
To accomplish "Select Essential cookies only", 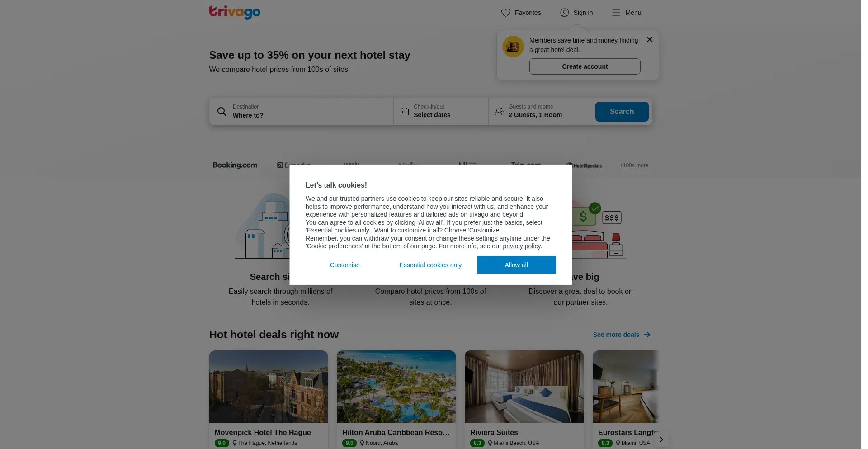I will coord(430,265).
